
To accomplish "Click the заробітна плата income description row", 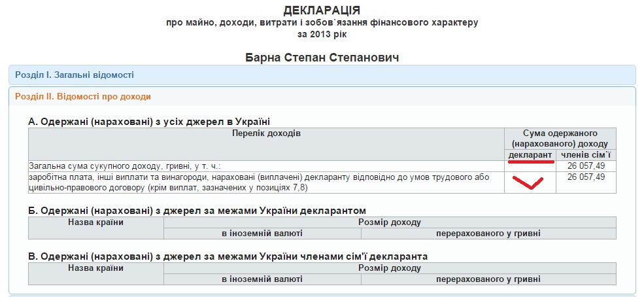I will click(266, 183).
